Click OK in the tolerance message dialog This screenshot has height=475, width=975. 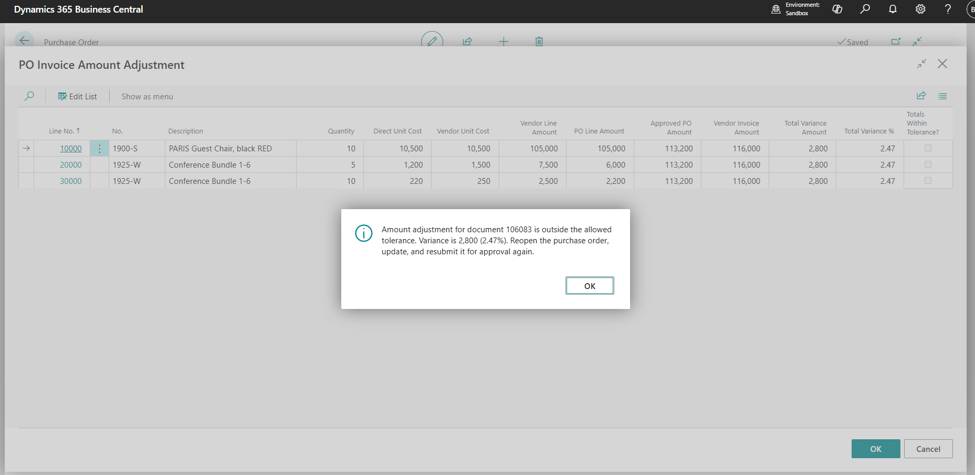589,285
